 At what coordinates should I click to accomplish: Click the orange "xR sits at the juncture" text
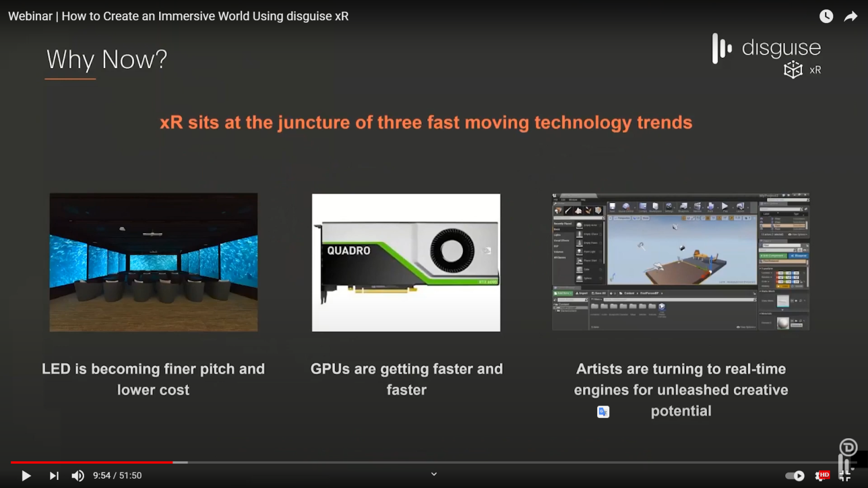click(426, 123)
